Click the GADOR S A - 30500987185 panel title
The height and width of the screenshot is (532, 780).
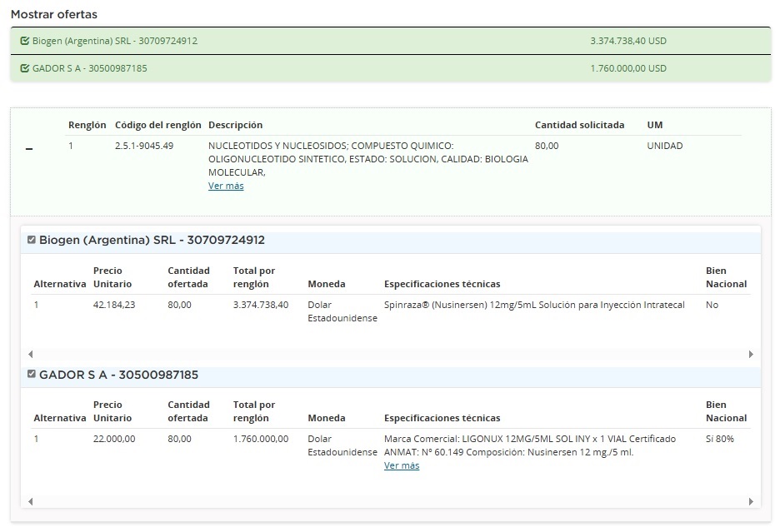tap(118, 375)
